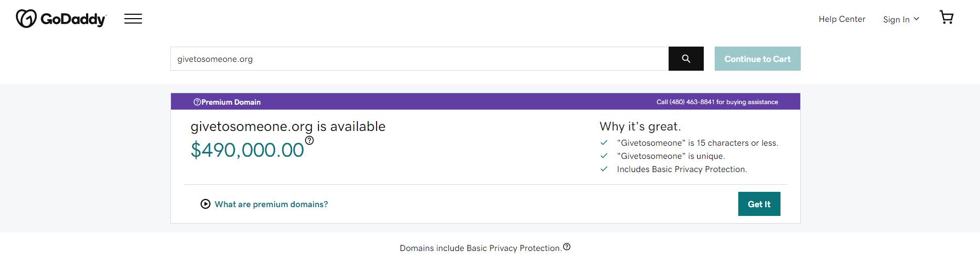Click the GoDaddy logo
Screen dimensions: 980x268
coord(61,19)
